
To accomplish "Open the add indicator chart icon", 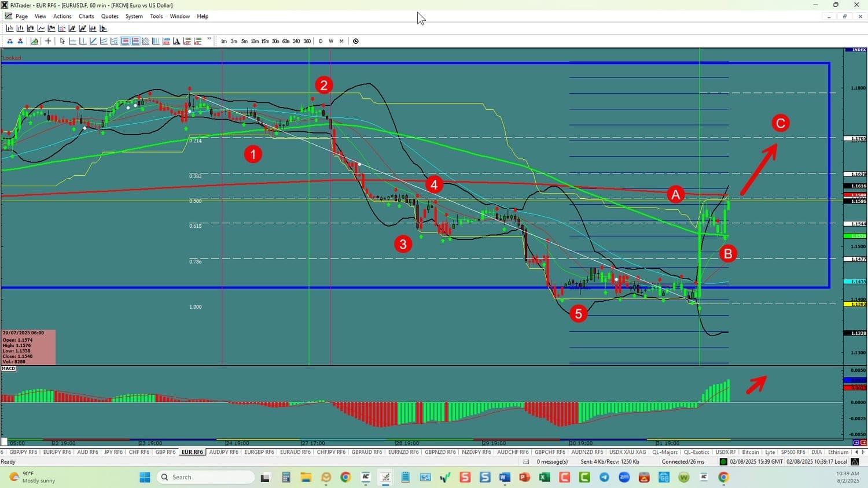I will click(34, 41).
